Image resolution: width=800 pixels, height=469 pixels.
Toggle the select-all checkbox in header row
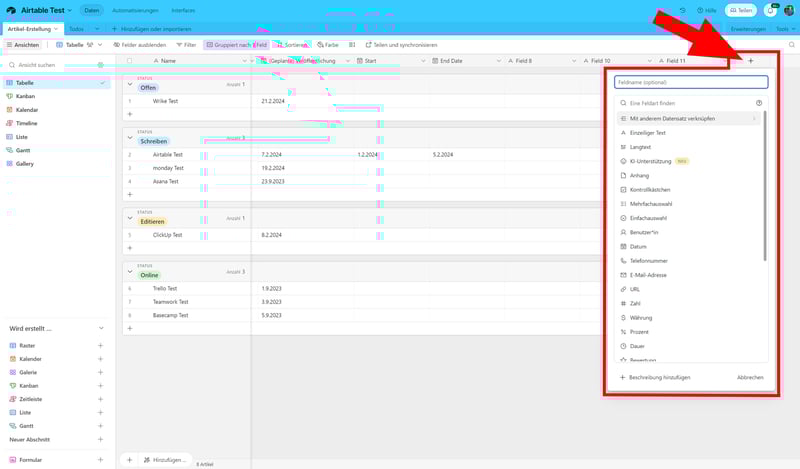pos(129,61)
